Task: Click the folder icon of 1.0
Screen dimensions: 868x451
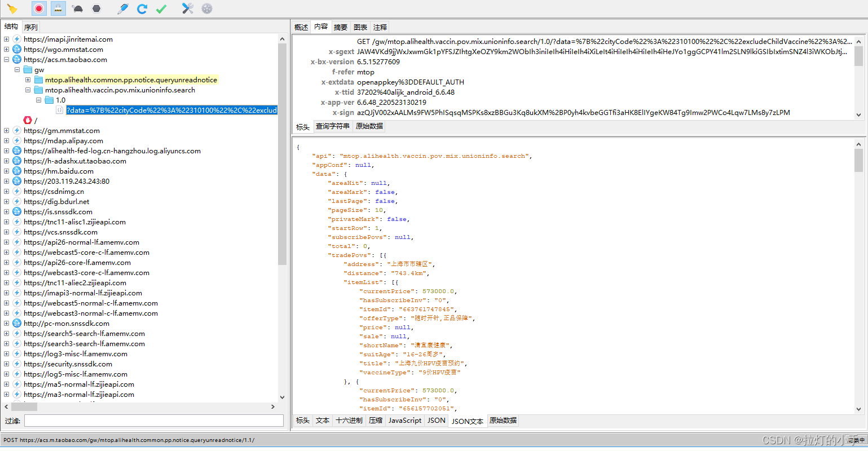Action: pyautogui.click(x=49, y=100)
